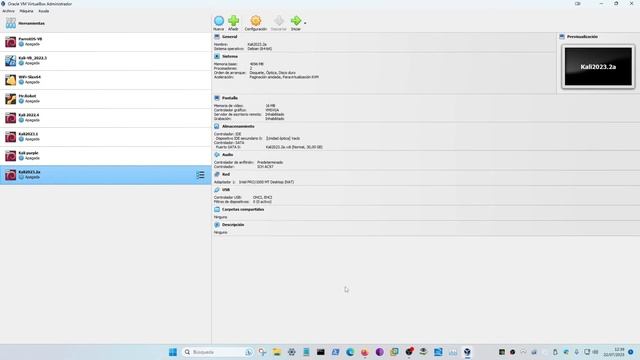Open the Sistema section settings link
The height and width of the screenshot is (360, 640).
(x=229, y=56)
